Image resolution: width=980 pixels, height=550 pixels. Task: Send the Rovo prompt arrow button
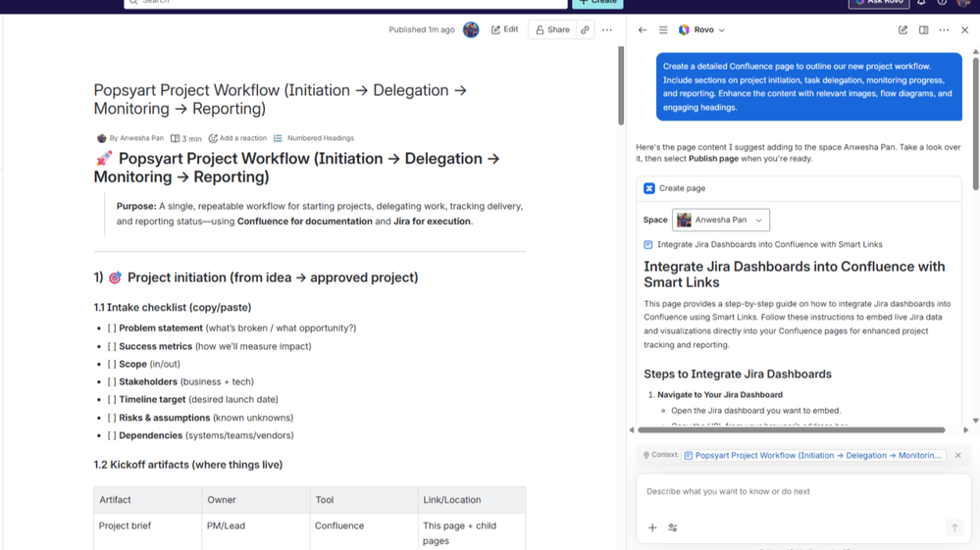click(x=954, y=527)
